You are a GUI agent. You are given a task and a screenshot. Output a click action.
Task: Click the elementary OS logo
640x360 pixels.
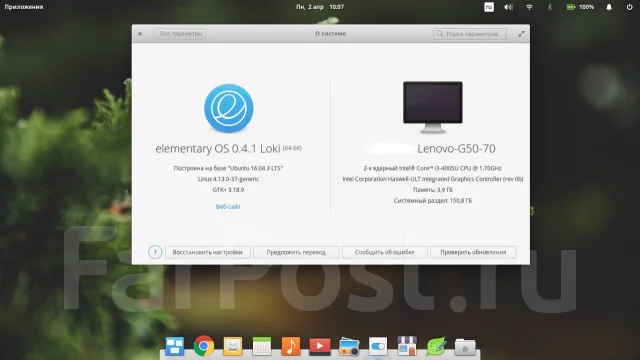click(x=229, y=108)
